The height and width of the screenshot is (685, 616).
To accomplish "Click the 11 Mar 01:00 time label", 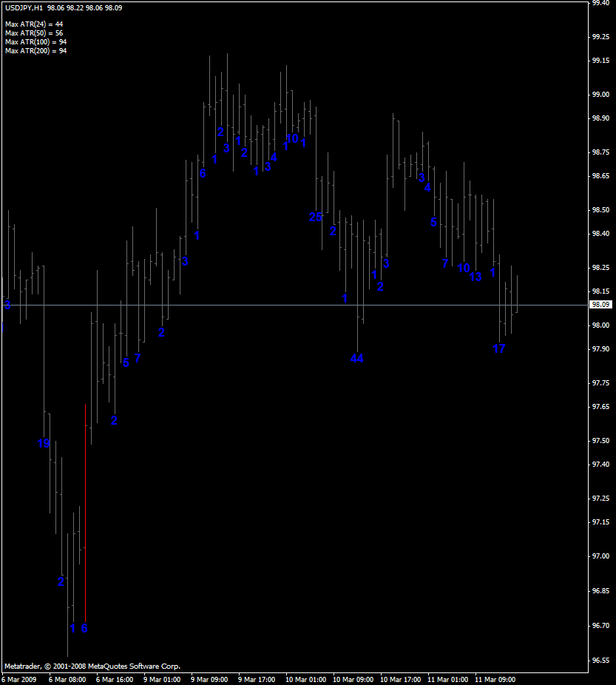I will pyautogui.click(x=447, y=680).
